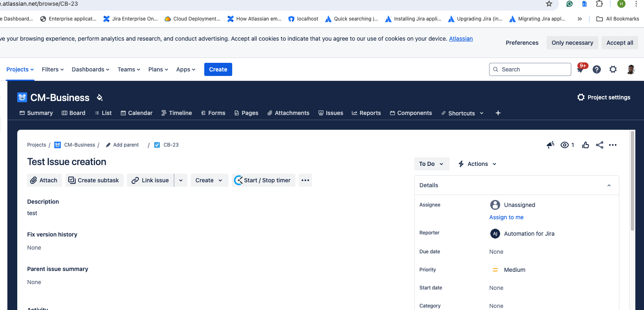The height and width of the screenshot is (310, 644).
Task: Open the project background paint bucket icon
Action: [99, 97]
